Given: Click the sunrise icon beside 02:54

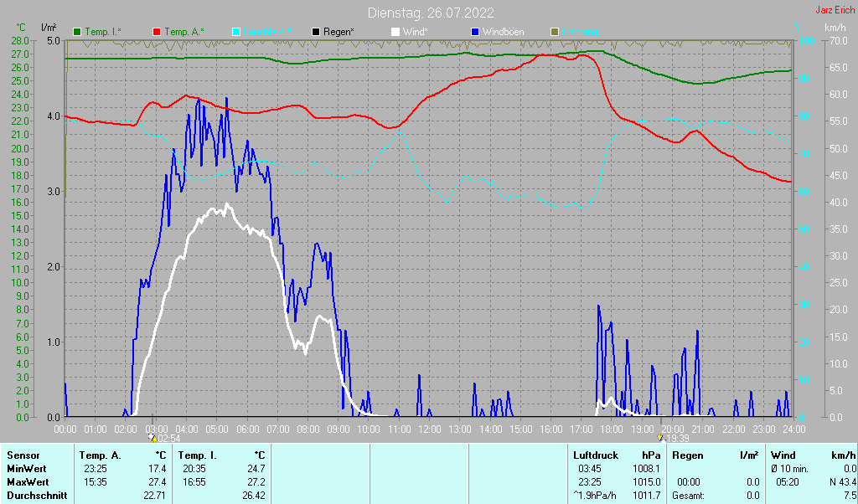Looking at the screenshot, I should 152,438.
